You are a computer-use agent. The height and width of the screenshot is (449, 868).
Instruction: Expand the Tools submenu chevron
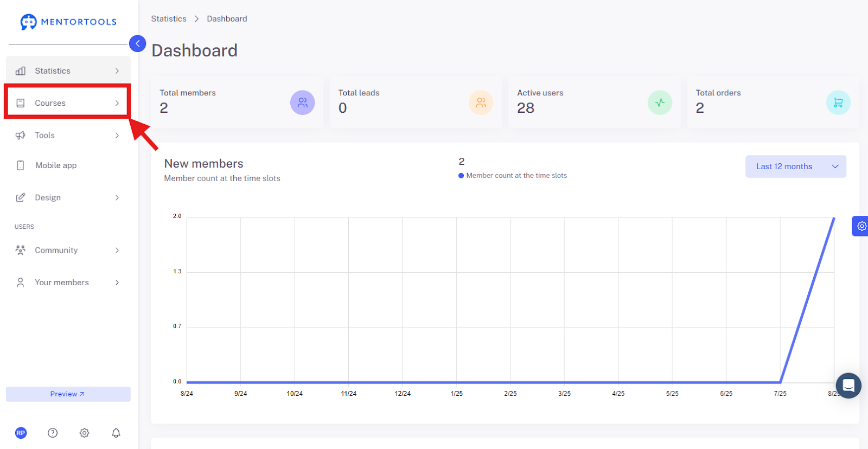click(117, 136)
